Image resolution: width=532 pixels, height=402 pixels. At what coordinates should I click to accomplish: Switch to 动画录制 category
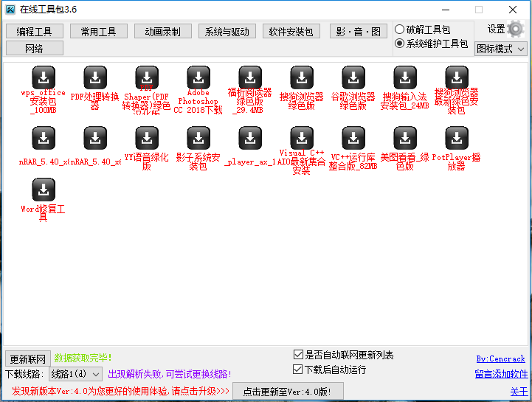coord(163,31)
